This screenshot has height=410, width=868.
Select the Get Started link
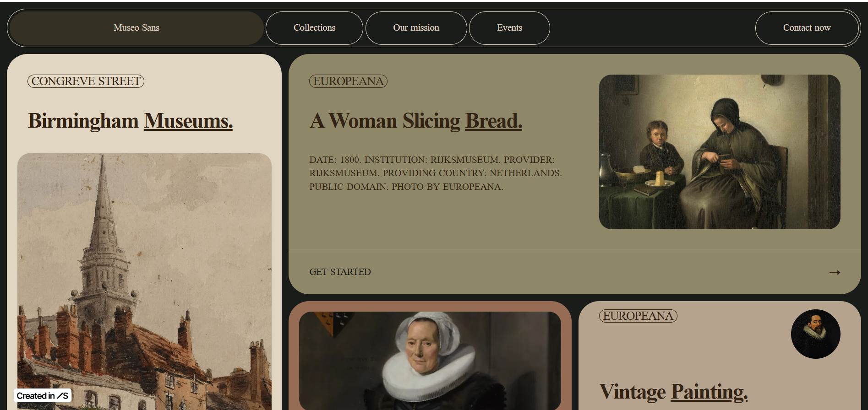click(x=340, y=272)
